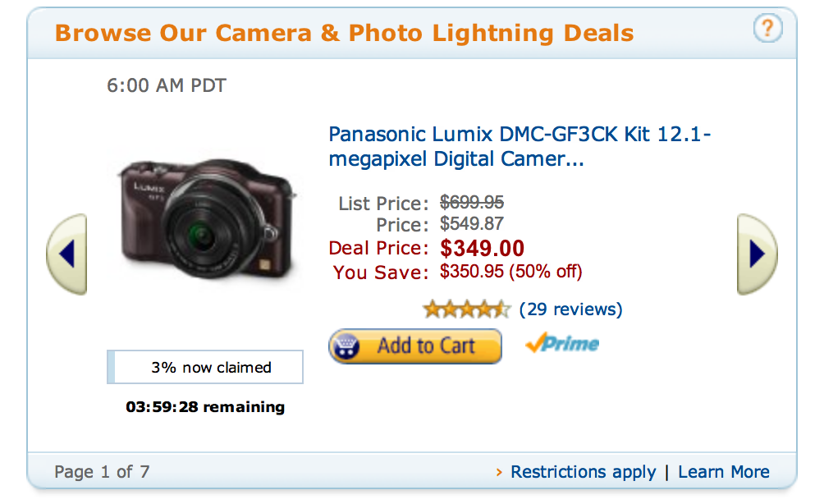Click the $349.00 deal price
Screen dimensions: 824x504
[x=483, y=248]
